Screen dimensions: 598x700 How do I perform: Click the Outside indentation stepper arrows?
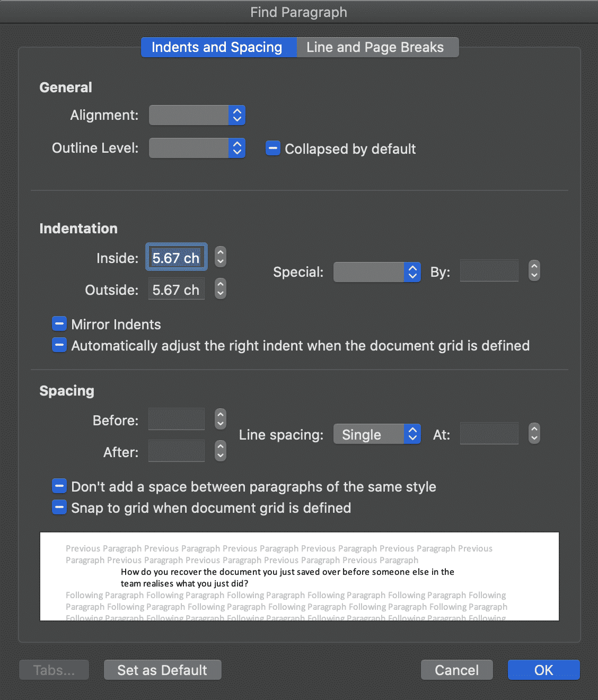tap(221, 289)
